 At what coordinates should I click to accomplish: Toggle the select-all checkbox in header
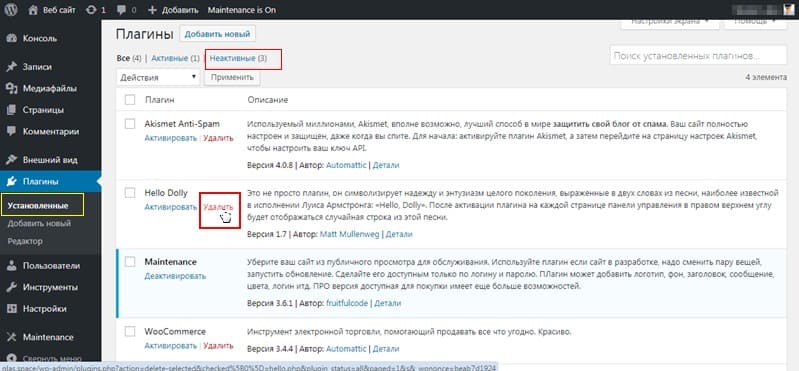[130, 100]
